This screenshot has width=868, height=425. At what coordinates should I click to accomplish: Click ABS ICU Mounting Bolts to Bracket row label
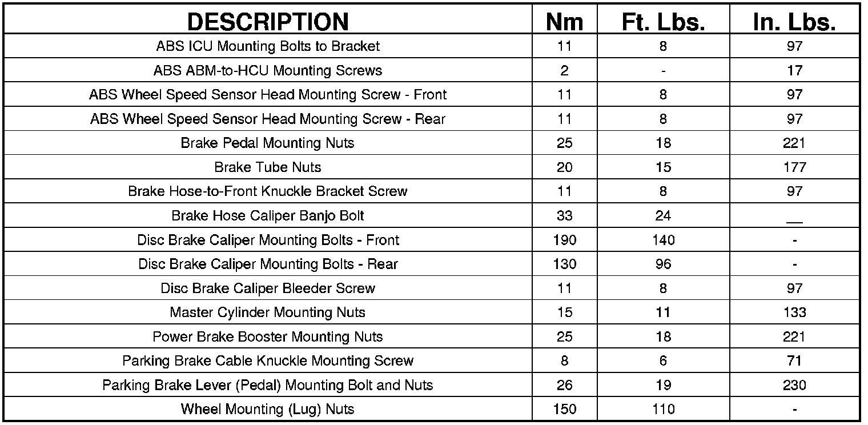point(267,46)
